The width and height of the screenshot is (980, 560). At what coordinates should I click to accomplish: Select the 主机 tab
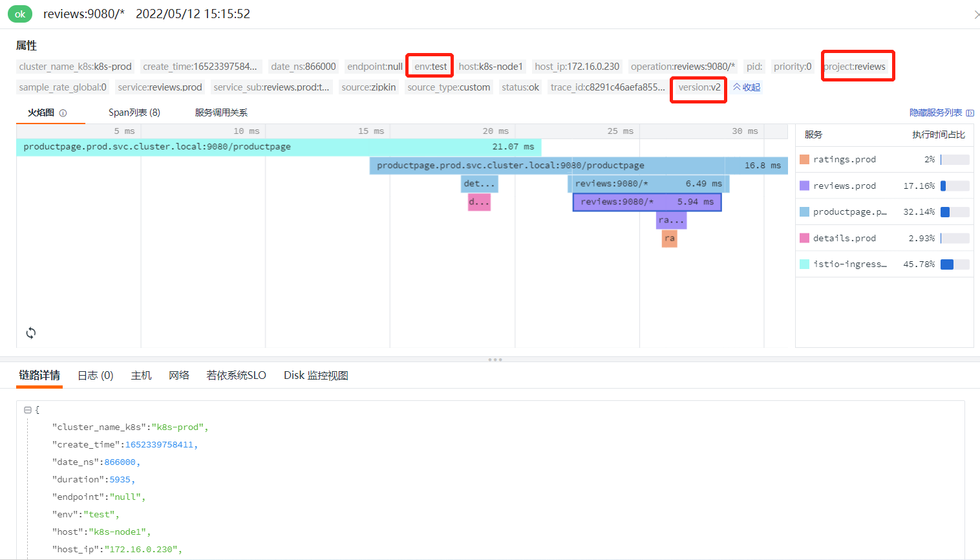(x=141, y=376)
